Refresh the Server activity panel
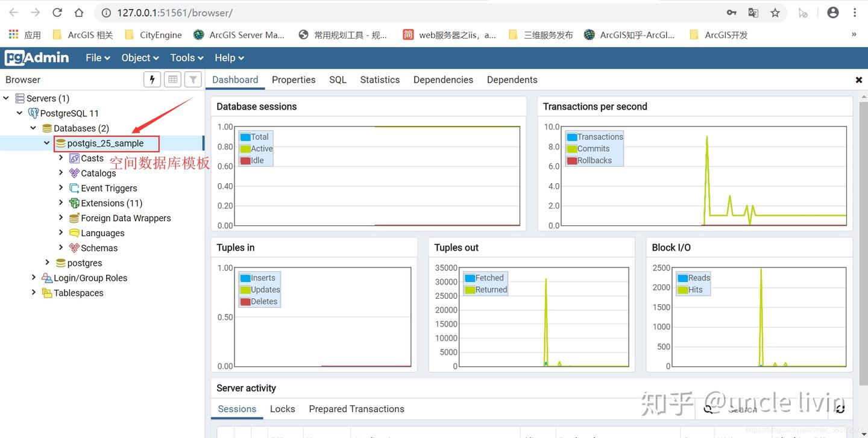 pos(841,409)
